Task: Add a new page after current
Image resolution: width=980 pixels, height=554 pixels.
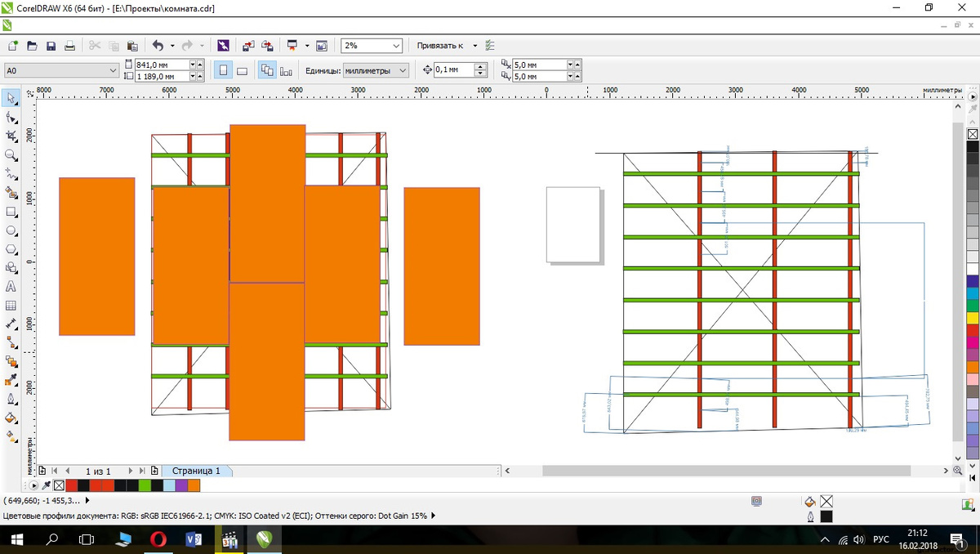Action: (x=154, y=471)
